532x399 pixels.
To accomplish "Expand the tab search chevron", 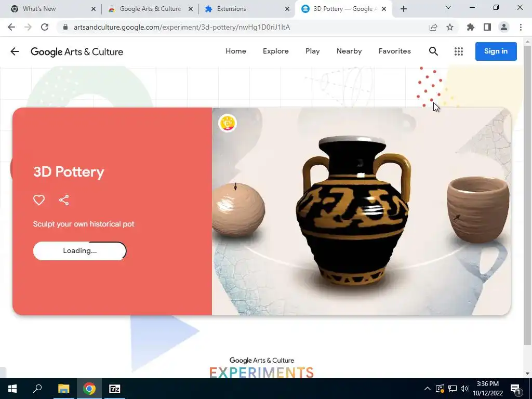I will 448,7.
